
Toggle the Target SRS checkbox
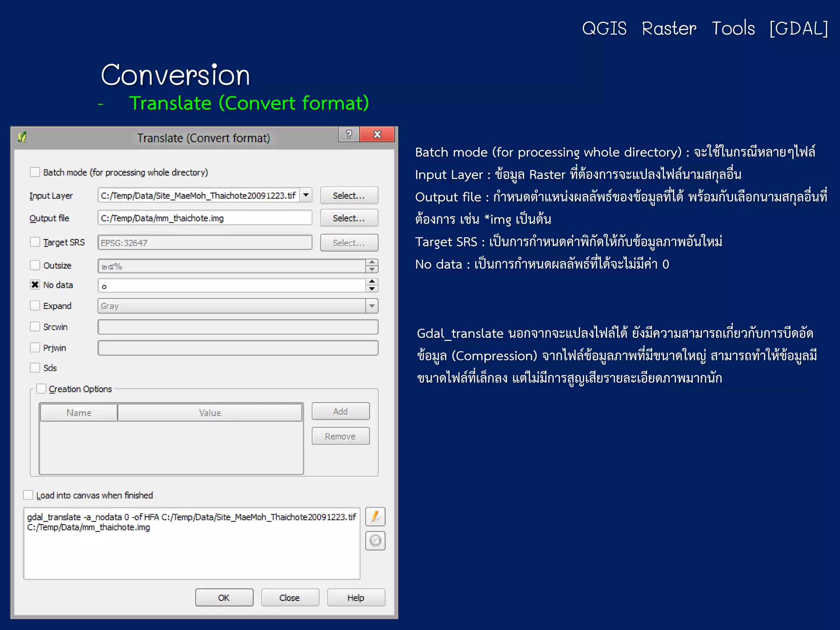[35, 242]
